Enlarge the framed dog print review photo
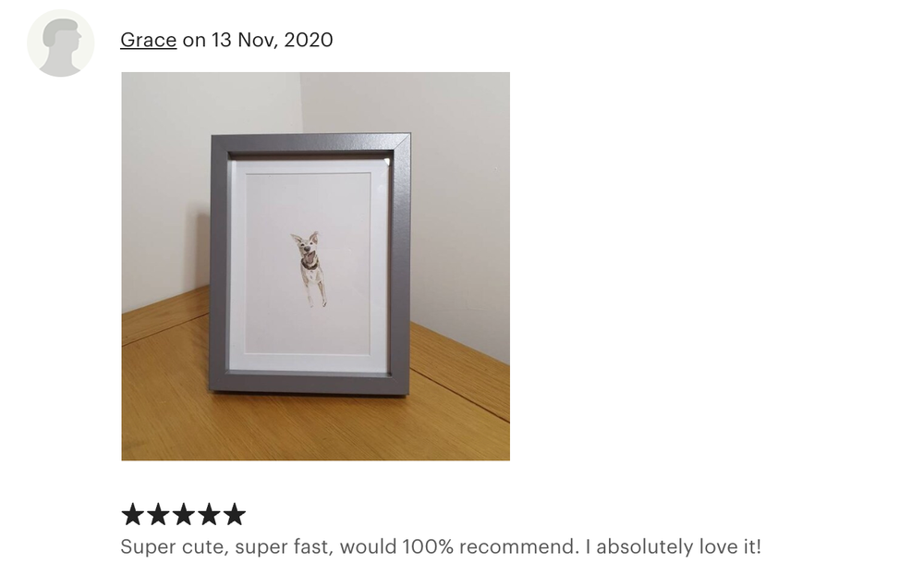 pyautogui.click(x=315, y=266)
